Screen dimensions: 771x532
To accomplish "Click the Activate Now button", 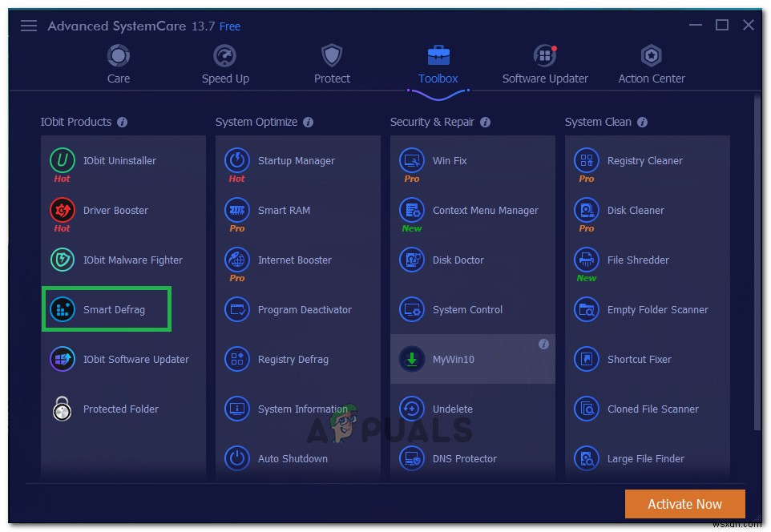I will (x=684, y=504).
